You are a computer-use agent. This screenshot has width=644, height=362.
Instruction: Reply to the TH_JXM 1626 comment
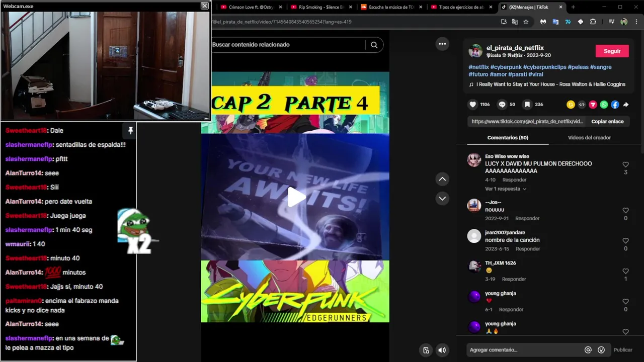[x=514, y=279]
